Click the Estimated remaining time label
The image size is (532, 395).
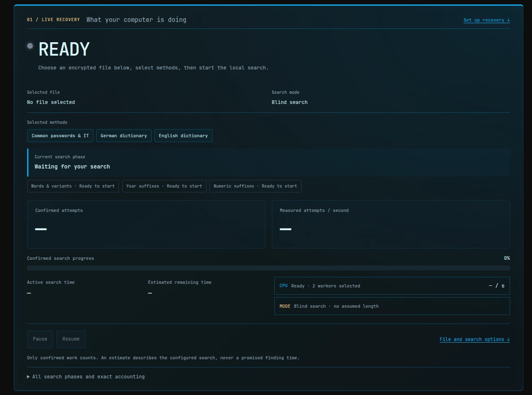point(180,282)
